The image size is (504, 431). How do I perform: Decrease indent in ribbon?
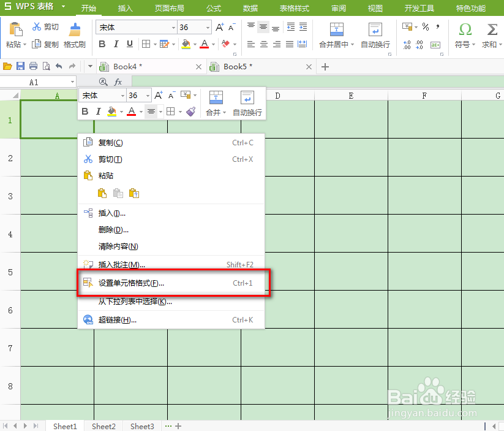290,27
